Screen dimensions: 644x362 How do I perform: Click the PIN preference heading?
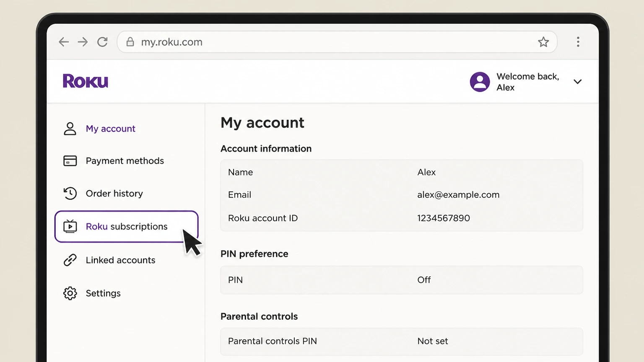click(254, 254)
